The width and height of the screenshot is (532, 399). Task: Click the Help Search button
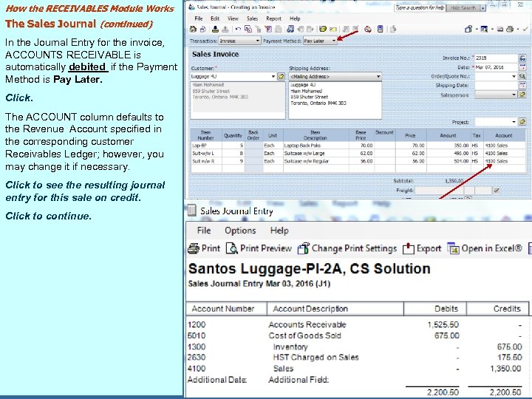click(x=463, y=8)
